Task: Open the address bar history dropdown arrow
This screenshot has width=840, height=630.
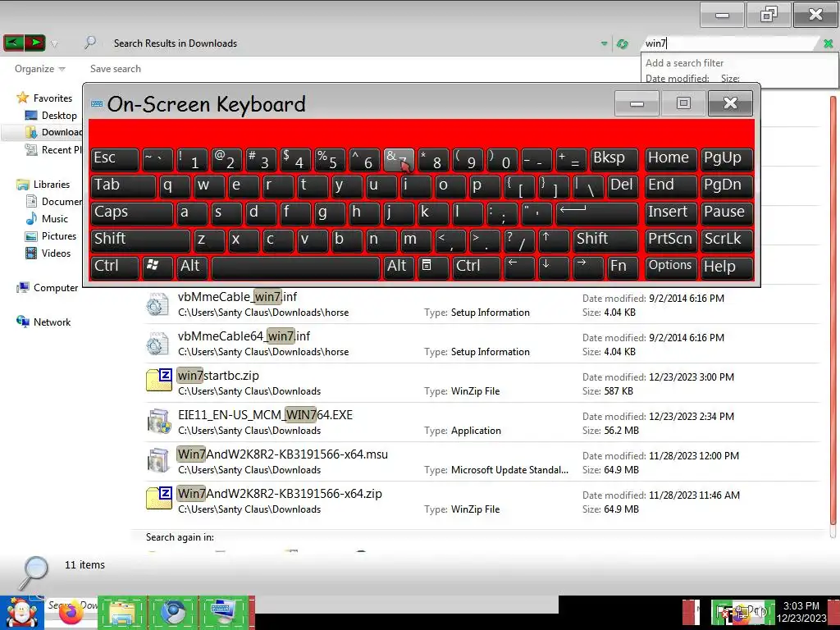Action: (604, 44)
